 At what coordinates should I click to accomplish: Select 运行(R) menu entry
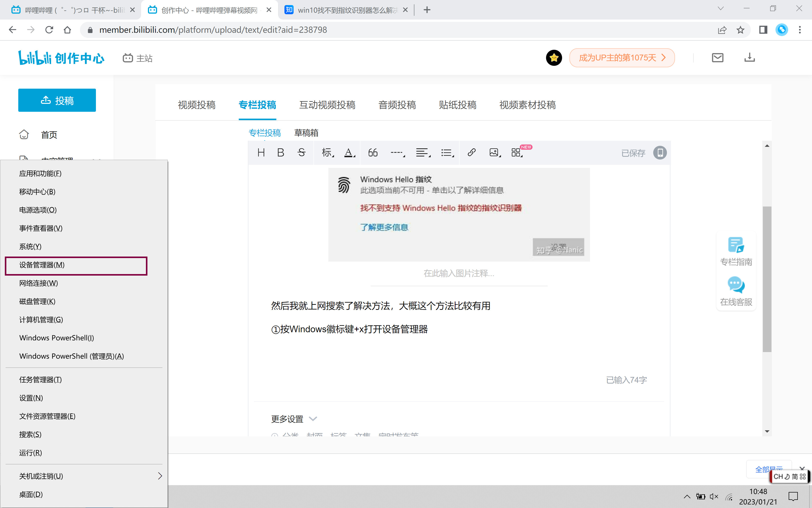(84, 453)
